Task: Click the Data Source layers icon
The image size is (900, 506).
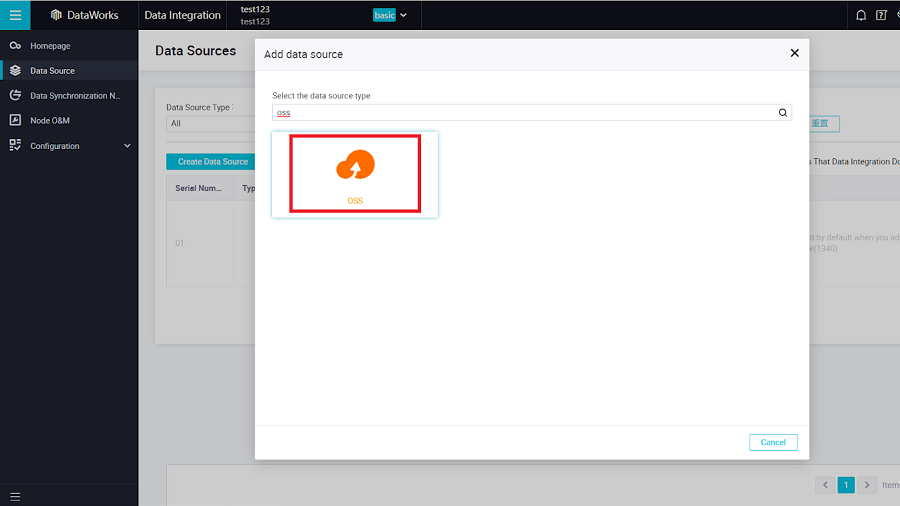Action: 15,70
